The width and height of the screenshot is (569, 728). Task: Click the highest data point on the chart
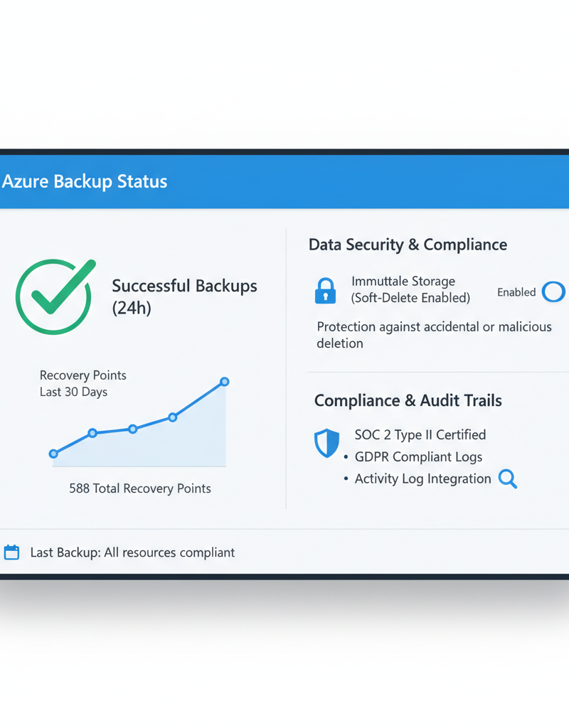click(224, 382)
